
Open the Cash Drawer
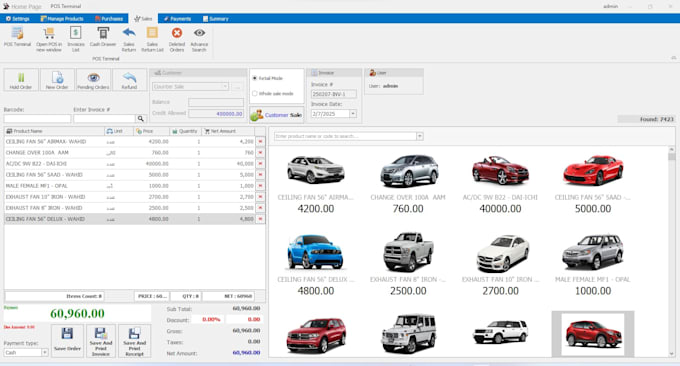point(103,36)
